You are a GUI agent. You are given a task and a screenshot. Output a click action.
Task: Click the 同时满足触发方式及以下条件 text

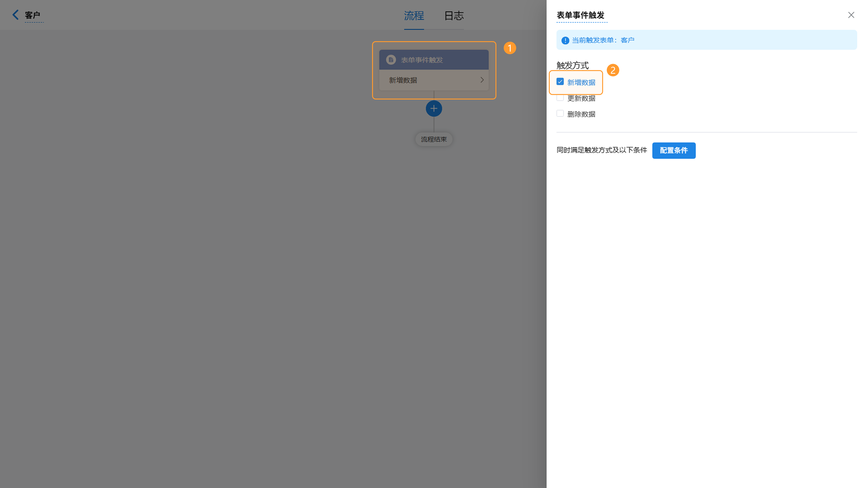[602, 150]
